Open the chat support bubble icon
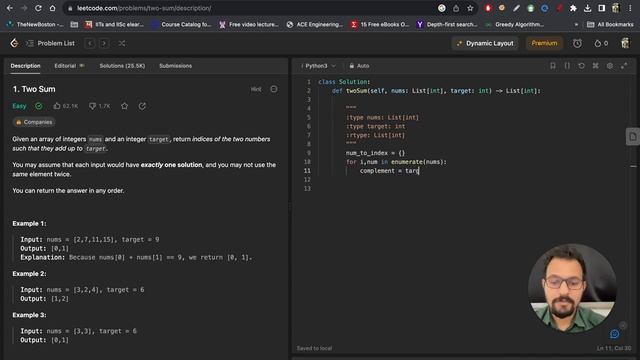 (x=615, y=334)
